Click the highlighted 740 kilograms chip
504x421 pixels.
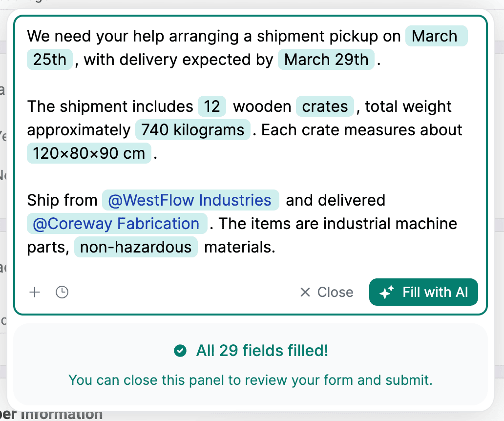tap(193, 130)
